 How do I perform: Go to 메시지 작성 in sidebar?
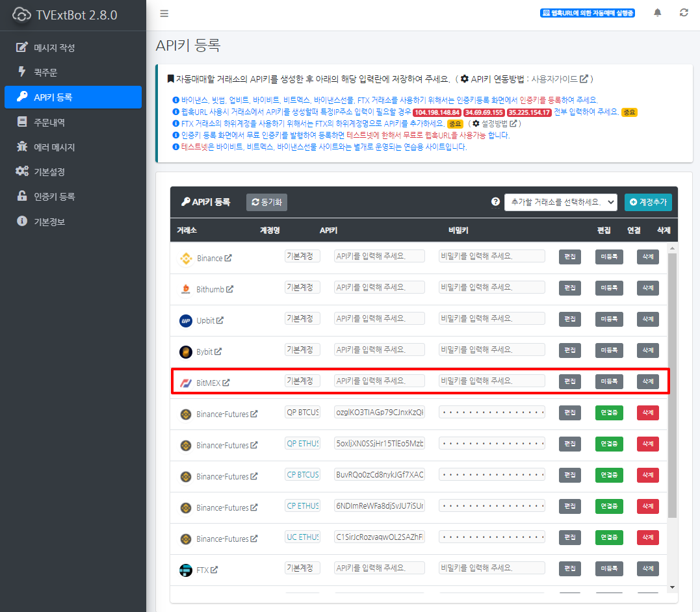click(55, 47)
